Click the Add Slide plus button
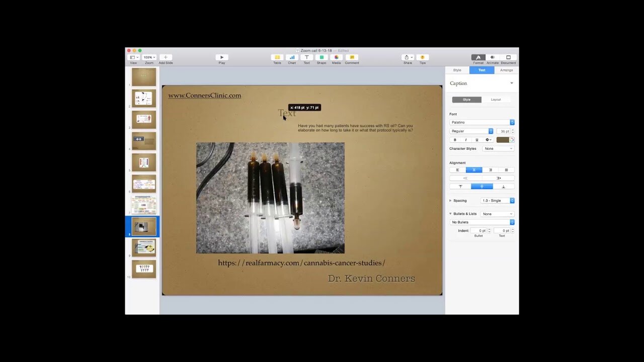644x362 pixels. click(x=166, y=57)
